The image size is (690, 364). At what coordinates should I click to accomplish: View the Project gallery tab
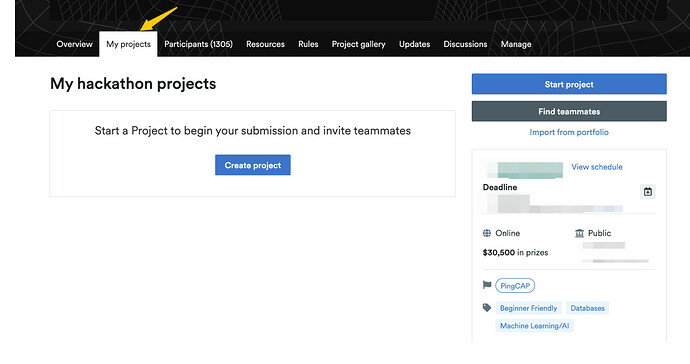(359, 44)
